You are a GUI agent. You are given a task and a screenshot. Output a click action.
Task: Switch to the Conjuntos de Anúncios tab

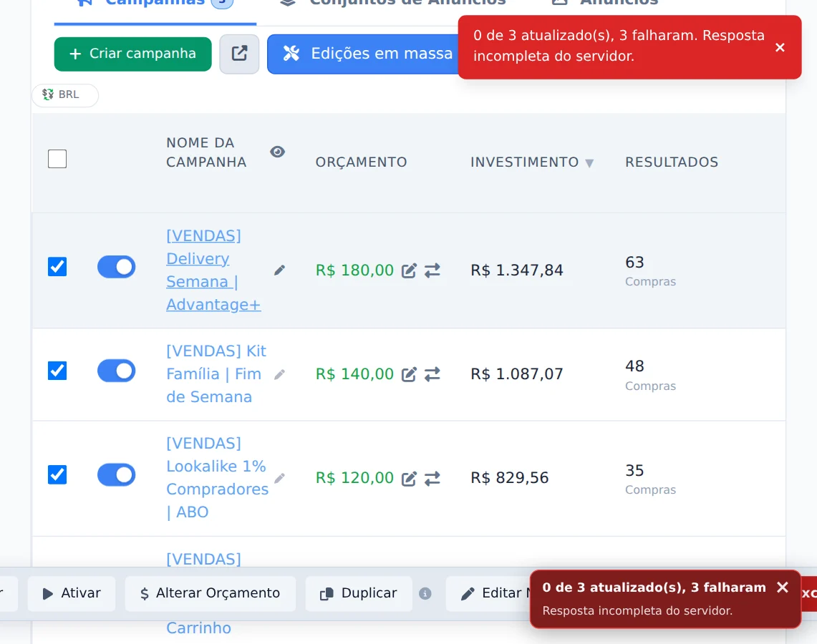tap(393, 4)
